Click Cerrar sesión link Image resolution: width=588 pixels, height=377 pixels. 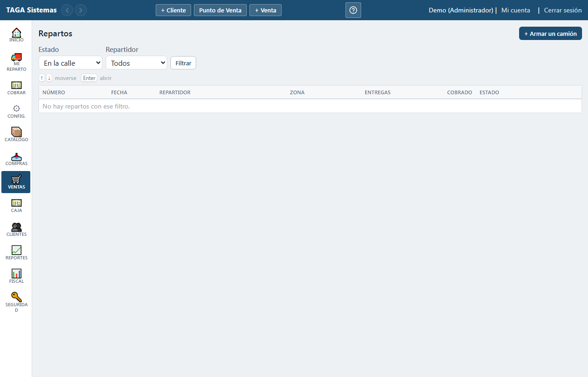[x=563, y=10]
